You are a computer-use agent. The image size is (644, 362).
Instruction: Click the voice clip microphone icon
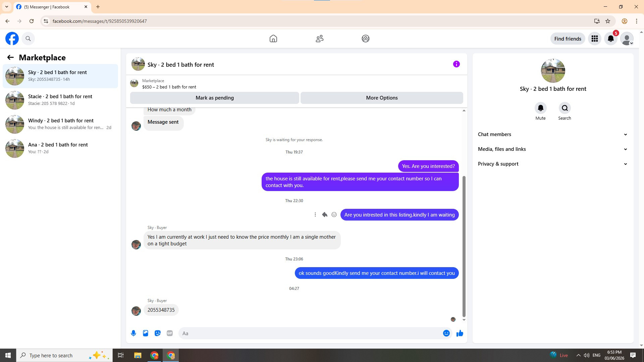click(x=133, y=333)
